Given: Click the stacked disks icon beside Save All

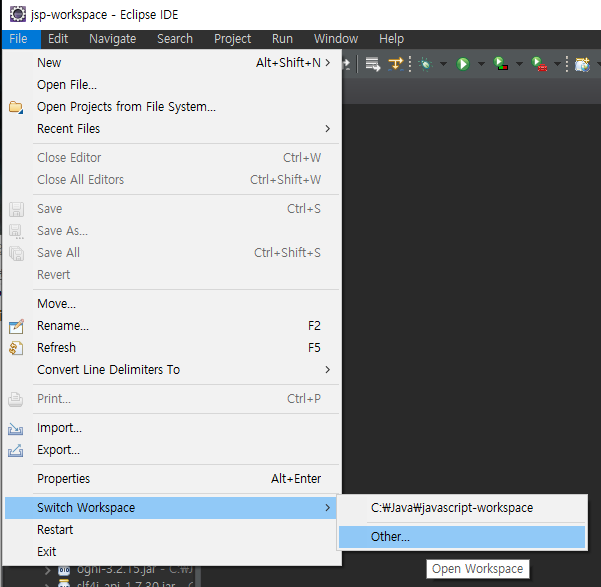Looking at the screenshot, I should click(x=16, y=253).
